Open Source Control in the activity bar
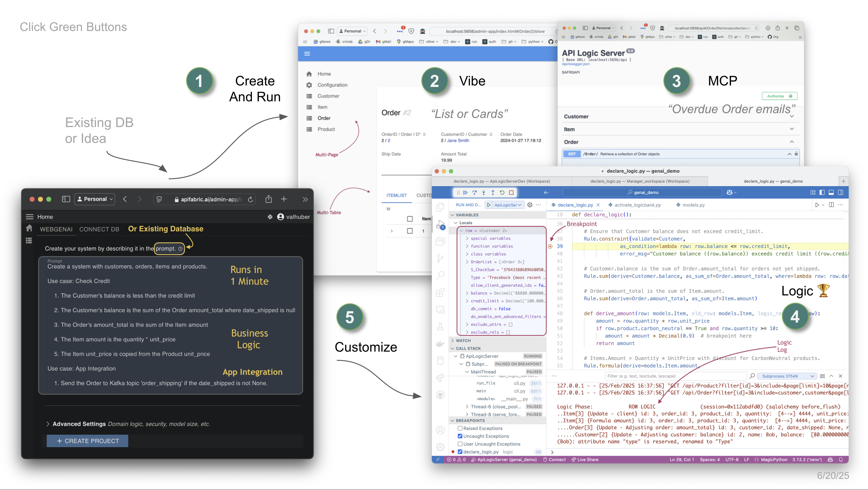 440,258
